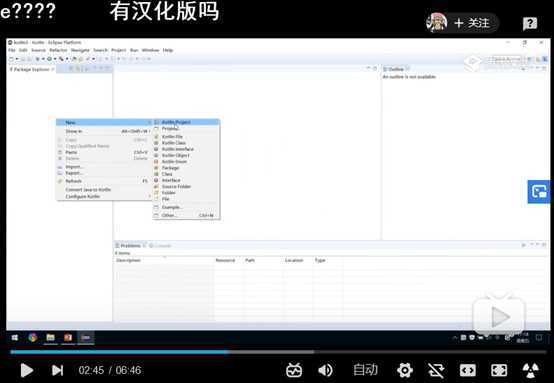The height and width of the screenshot is (383, 554).
Task: Select Kotlin File in the New submenu
Action: click(186, 137)
